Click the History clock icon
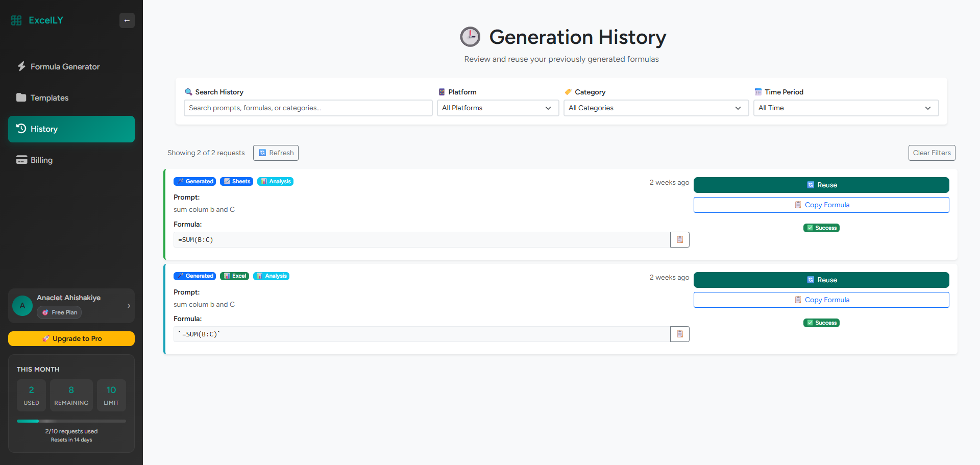 pos(21,129)
